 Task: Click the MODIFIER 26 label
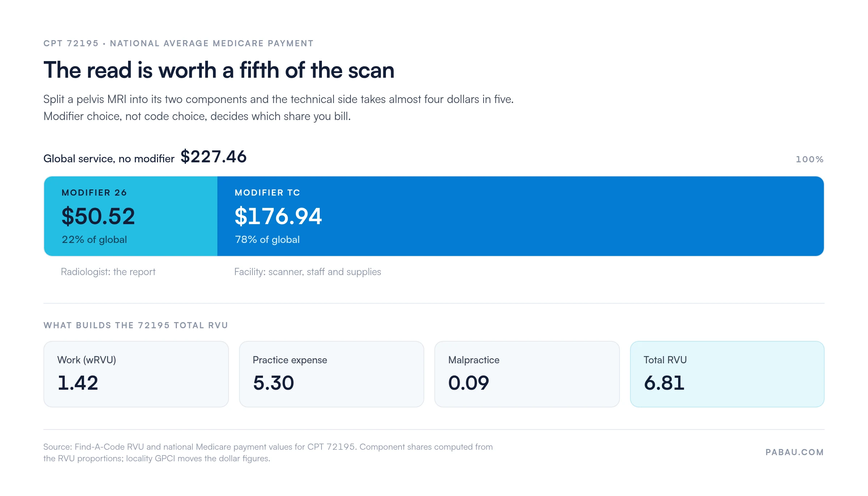[x=94, y=193]
